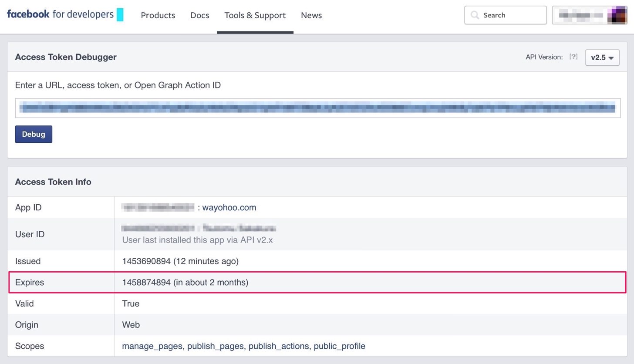
Task: Click inside the Search box
Action: (506, 15)
